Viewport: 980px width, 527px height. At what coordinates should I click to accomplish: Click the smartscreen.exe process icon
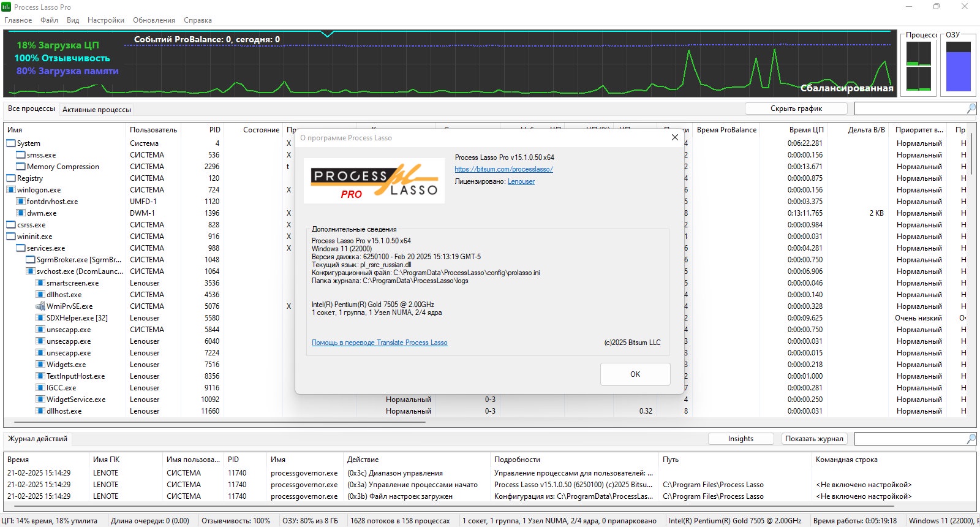[40, 283]
